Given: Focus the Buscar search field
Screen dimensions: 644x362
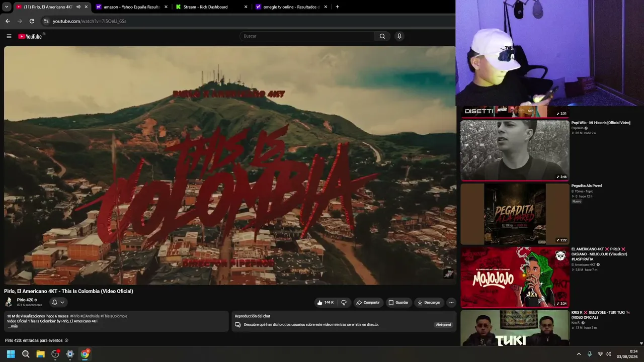Looking at the screenshot, I should pyautogui.click(x=307, y=36).
